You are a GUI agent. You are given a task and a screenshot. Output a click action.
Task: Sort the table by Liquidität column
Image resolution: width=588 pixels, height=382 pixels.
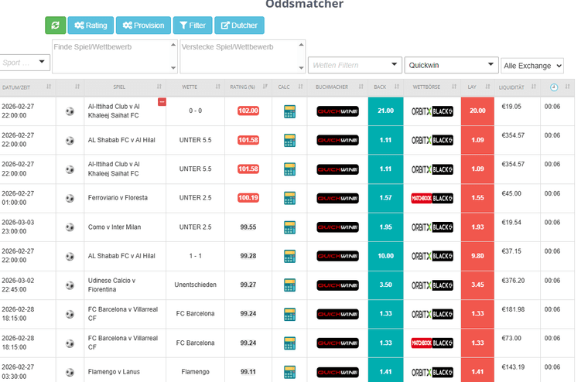coord(516,87)
